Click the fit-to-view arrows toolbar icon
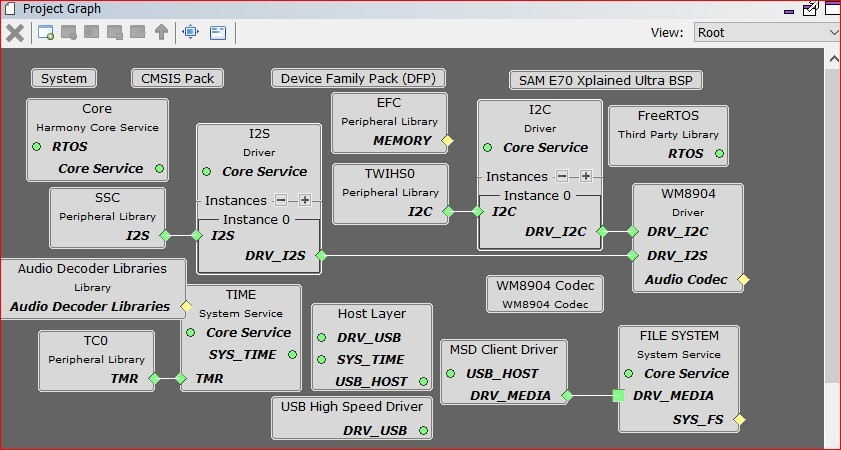841x450 pixels. pos(190,32)
